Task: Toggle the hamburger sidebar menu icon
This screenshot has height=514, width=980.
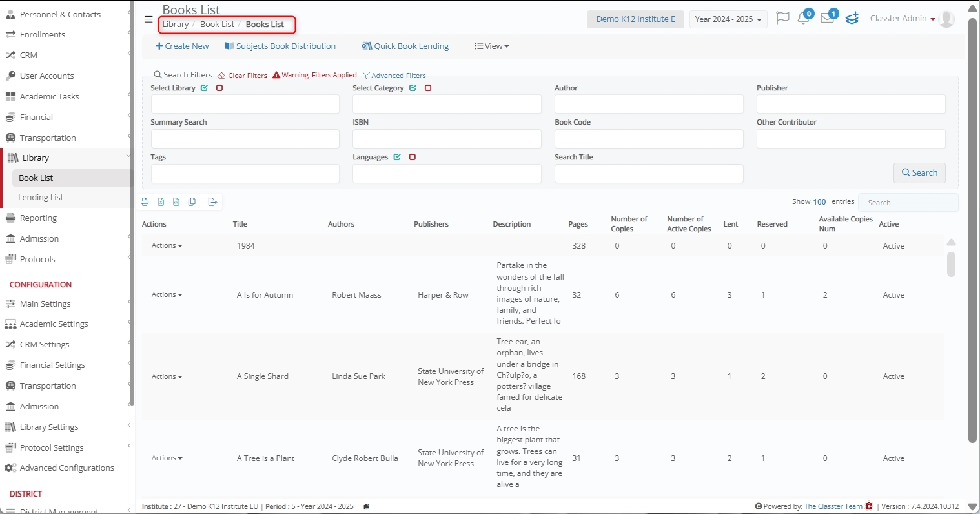Action: point(148,19)
